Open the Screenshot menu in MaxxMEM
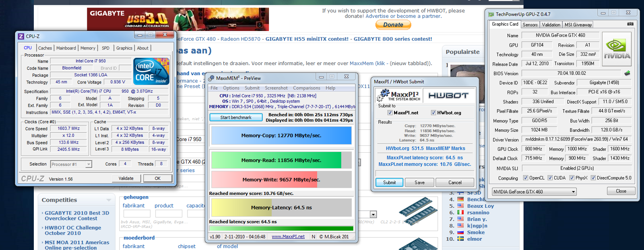The height and width of the screenshot is (250, 644). [276, 88]
